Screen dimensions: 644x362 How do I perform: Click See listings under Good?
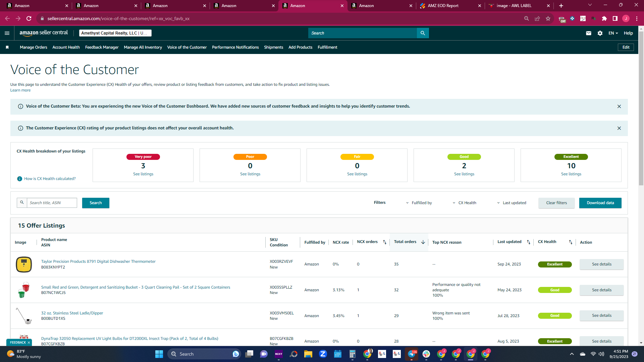(x=464, y=174)
